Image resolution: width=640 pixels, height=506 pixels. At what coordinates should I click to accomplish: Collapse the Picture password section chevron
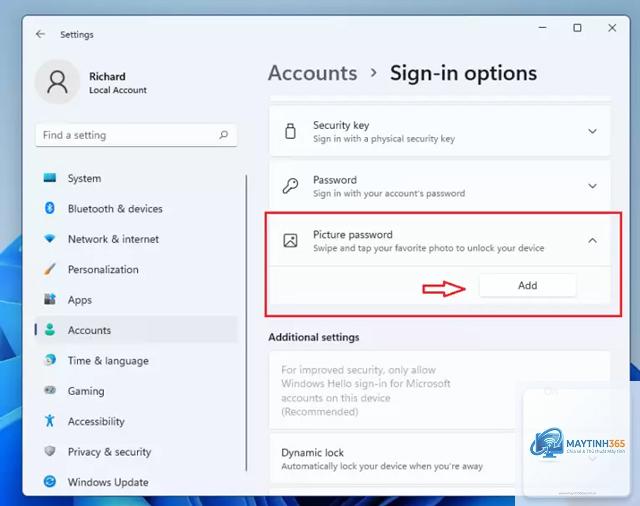point(592,241)
